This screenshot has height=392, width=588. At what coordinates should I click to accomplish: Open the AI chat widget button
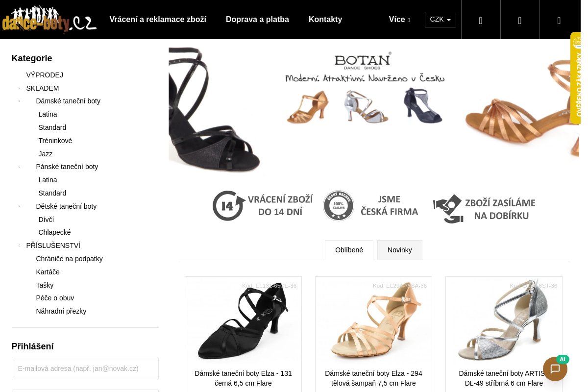(x=555, y=369)
